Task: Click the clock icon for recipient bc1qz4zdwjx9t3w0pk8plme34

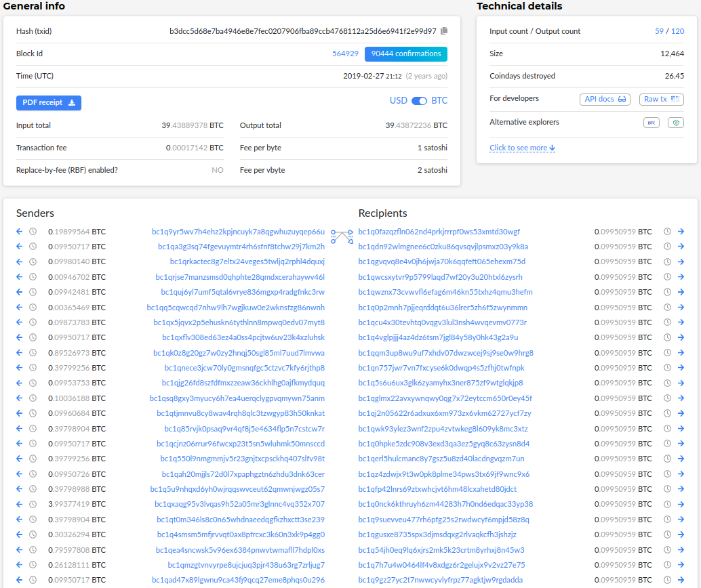Action: click(667, 474)
